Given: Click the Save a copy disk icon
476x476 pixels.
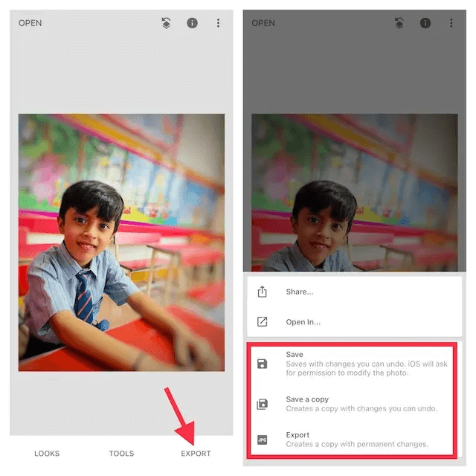Looking at the screenshot, I should (262, 404).
